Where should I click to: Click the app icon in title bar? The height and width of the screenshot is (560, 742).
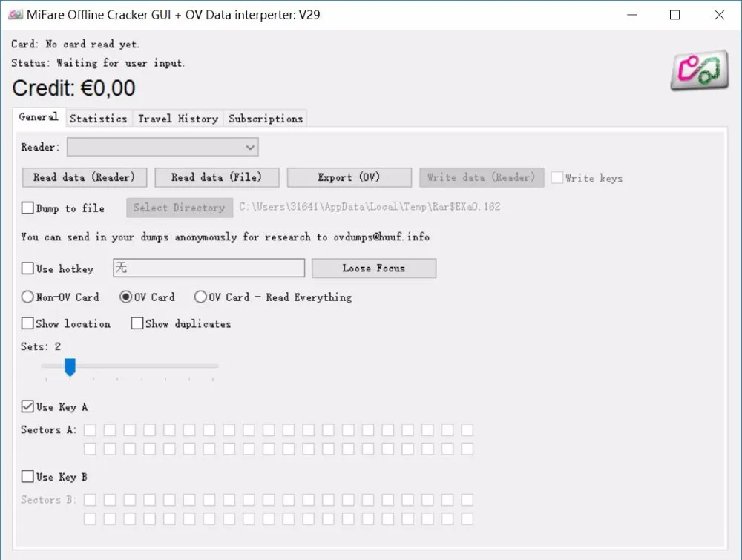click(x=15, y=15)
